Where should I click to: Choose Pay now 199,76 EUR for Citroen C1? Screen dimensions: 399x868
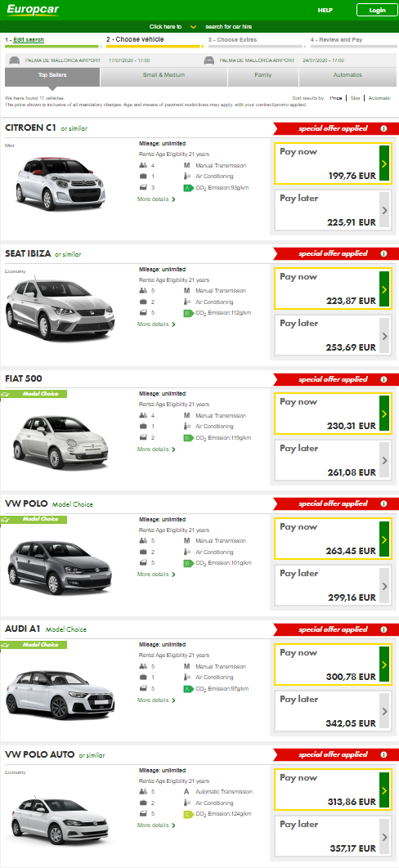[333, 163]
